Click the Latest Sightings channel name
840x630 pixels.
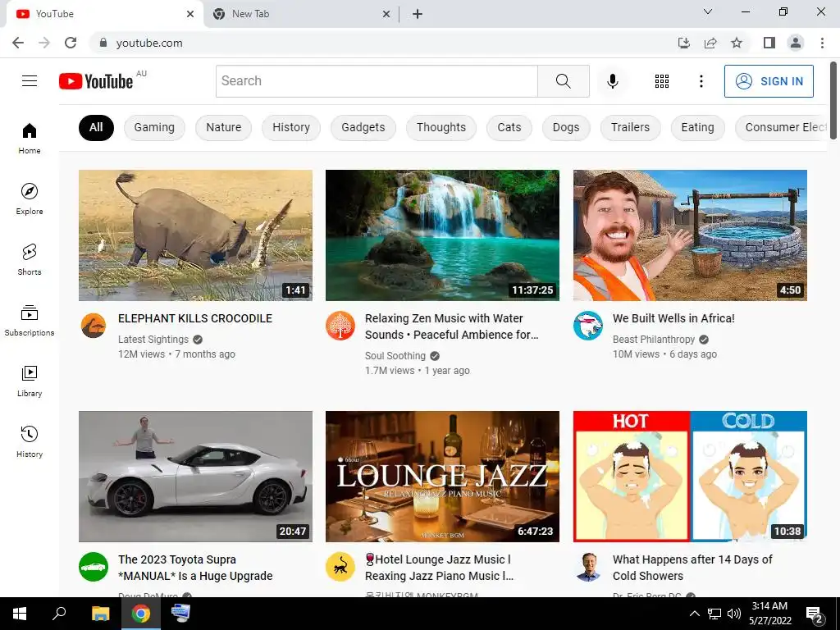click(x=153, y=339)
